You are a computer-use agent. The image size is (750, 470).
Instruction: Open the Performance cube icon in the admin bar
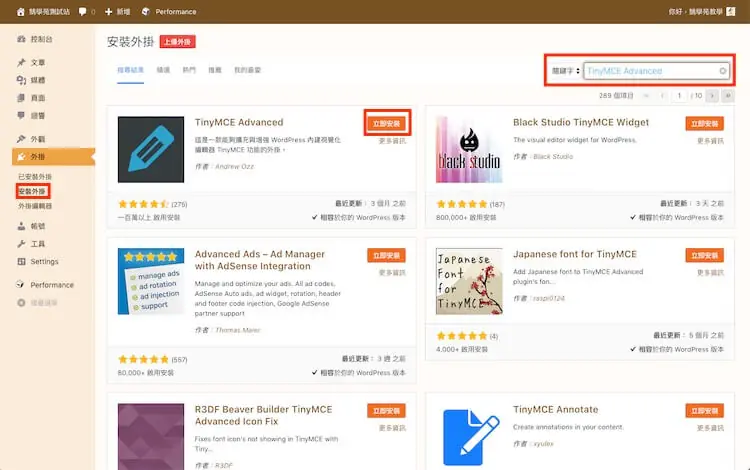pos(146,11)
